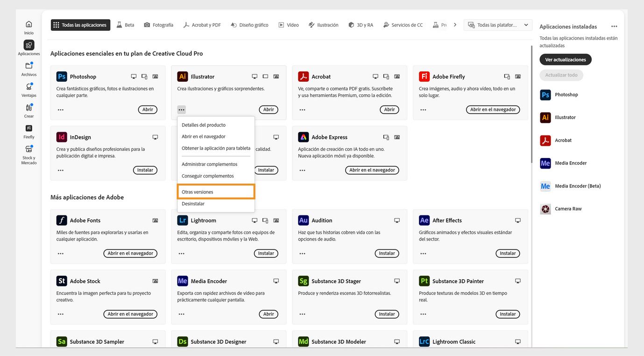Click Instalar on the Lightroom card

coord(266,254)
